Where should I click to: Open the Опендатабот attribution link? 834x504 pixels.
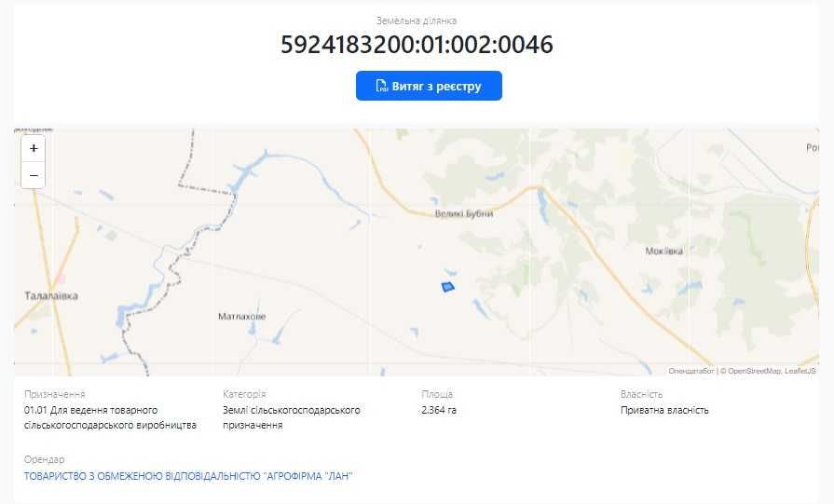[690, 371]
